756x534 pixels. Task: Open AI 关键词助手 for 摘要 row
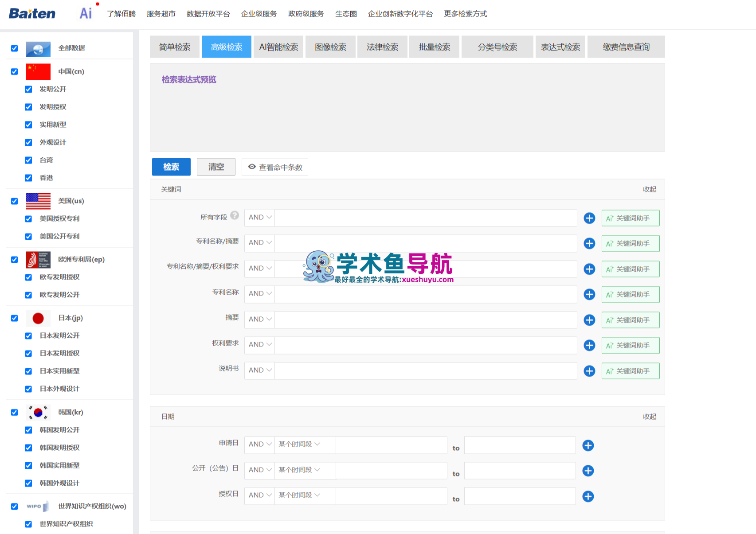[x=631, y=320]
